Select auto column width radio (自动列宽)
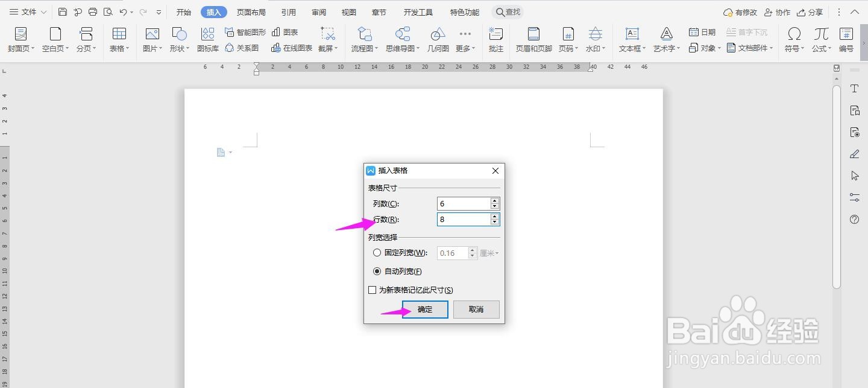Screen dimensions: 868x388 click(377, 272)
